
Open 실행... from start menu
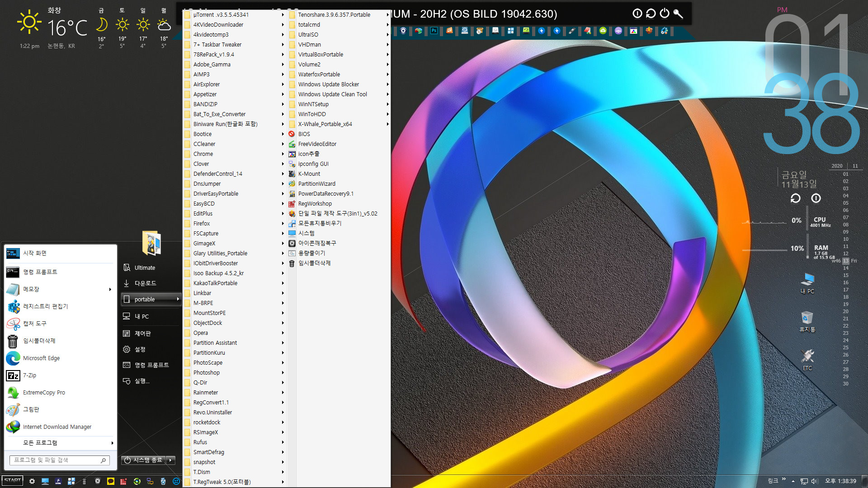click(151, 381)
